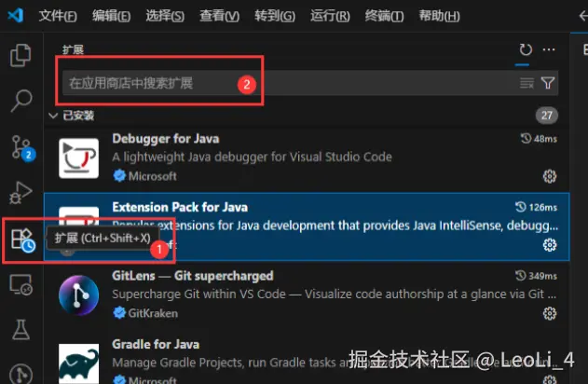
Task: Open the 终端(T) menu
Action: [384, 16]
